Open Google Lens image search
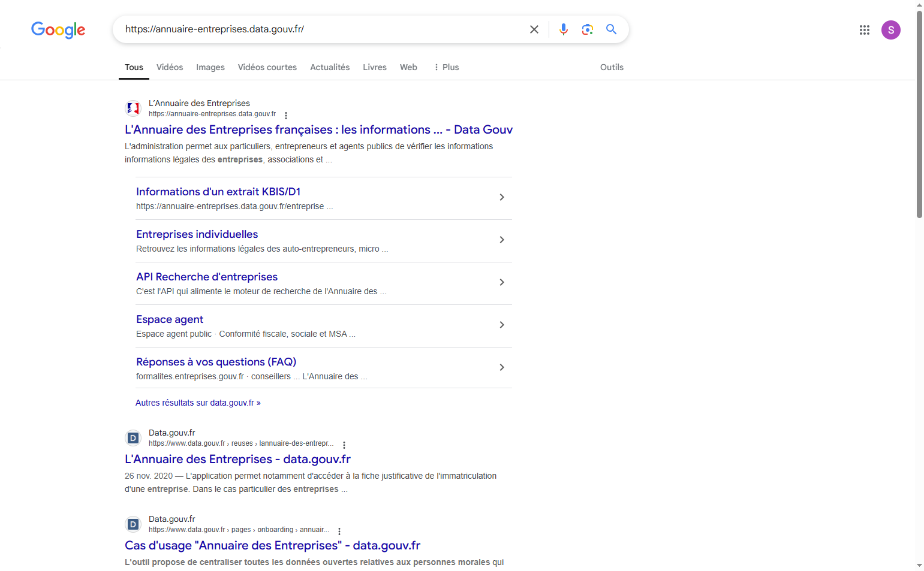The height and width of the screenshot is (571, 924). point(588,29)
